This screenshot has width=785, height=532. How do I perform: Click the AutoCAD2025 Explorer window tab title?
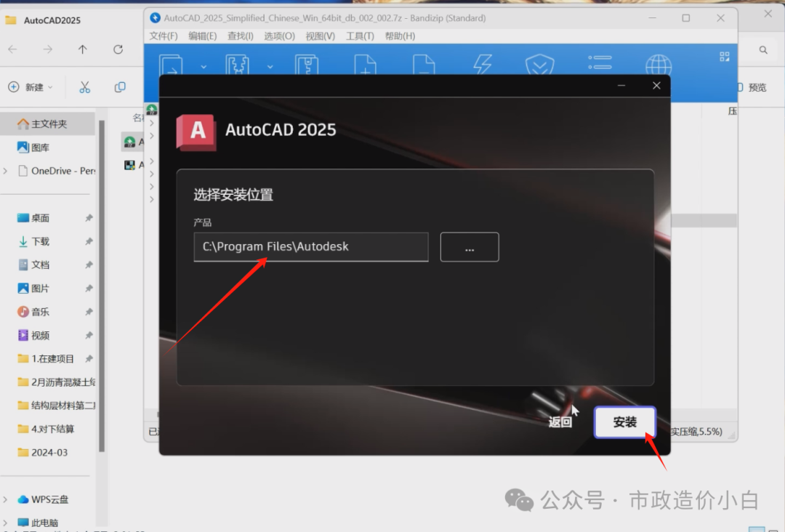click(x=52, y=20)
